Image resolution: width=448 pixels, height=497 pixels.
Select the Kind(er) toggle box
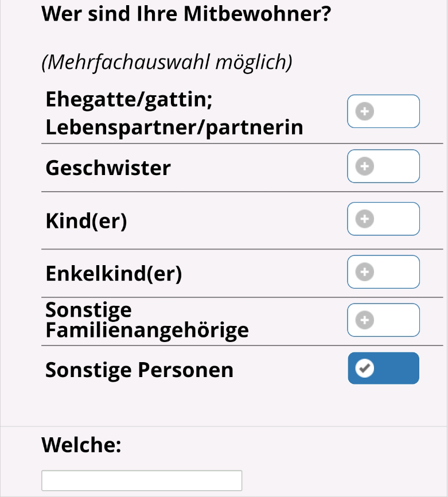[383, 219]
